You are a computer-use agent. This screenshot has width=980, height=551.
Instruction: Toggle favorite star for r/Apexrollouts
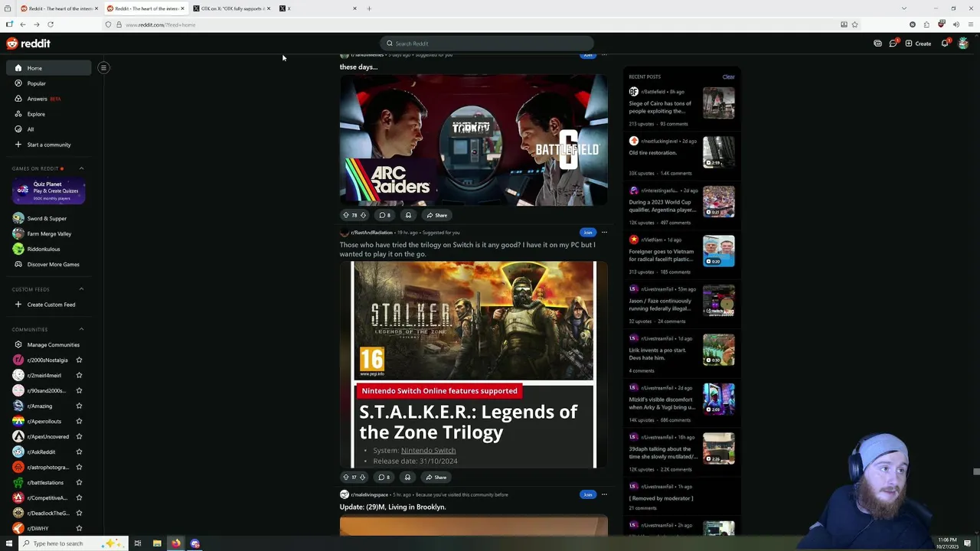(79, 421)
